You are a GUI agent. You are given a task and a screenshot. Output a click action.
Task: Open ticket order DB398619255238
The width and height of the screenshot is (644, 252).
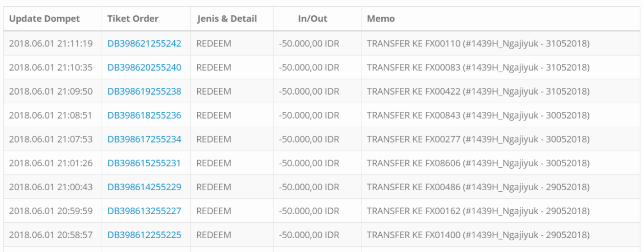(144, 91)
